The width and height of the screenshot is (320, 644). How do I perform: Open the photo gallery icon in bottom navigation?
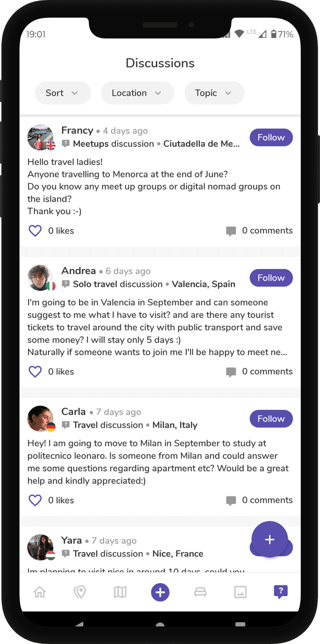[240, 592]
